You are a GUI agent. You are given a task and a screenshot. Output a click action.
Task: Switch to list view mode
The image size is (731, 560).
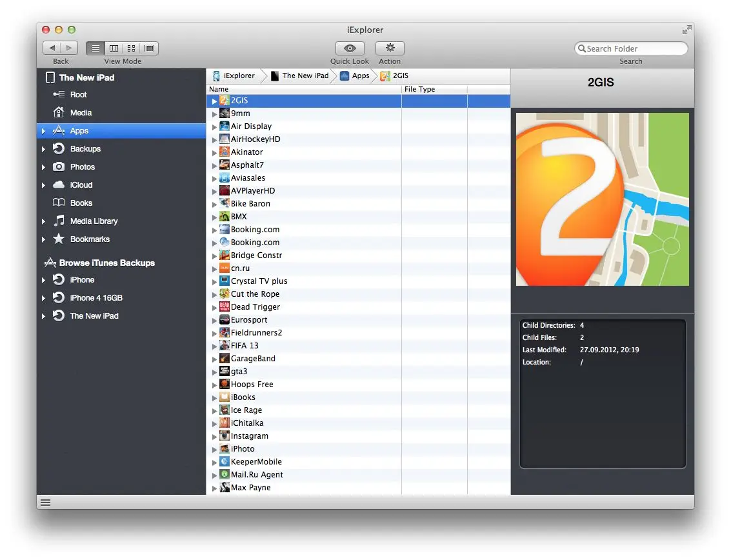click(x=95, y=48)
